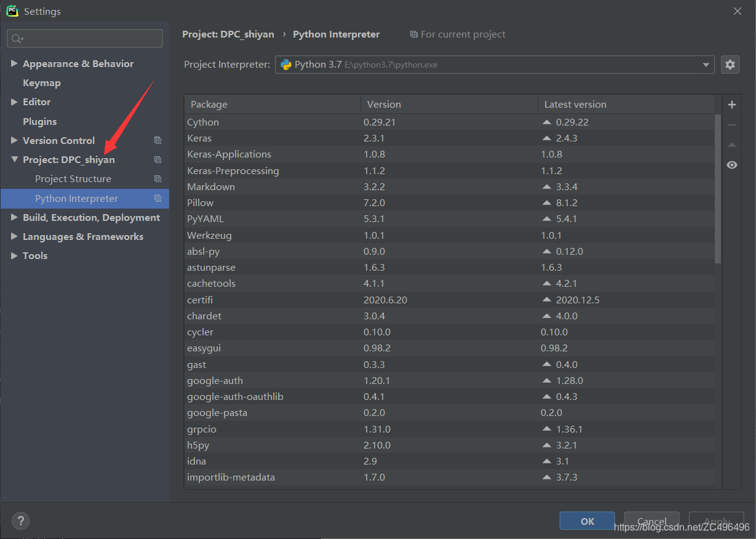Sort by Version column header
Viewport: 756px width, 539px height.
[449, 104]
